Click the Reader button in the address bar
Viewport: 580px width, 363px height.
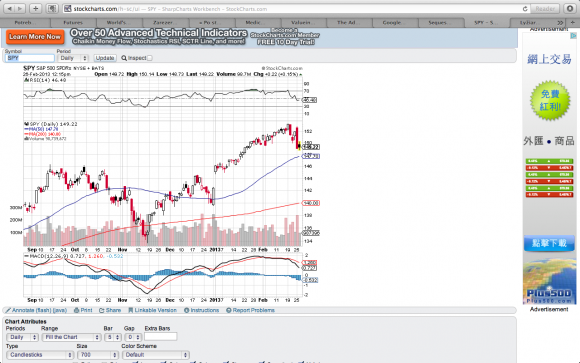[545, 9]
